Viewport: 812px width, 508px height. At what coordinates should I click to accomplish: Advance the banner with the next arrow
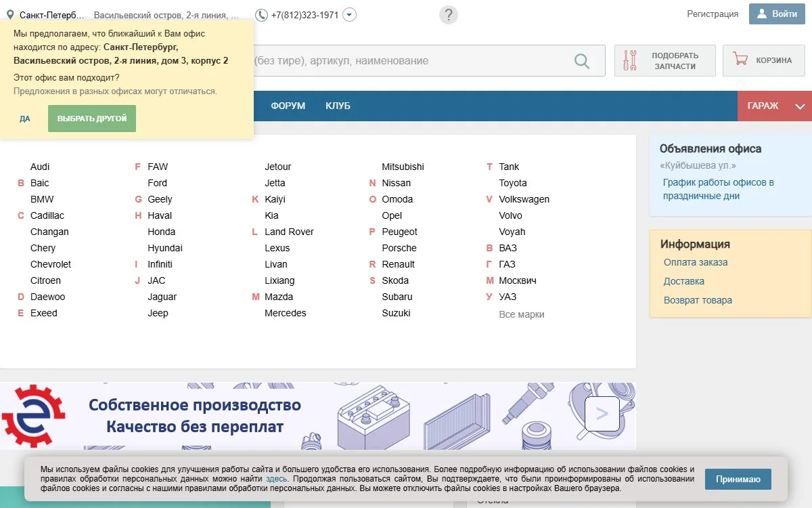[602, 413]
